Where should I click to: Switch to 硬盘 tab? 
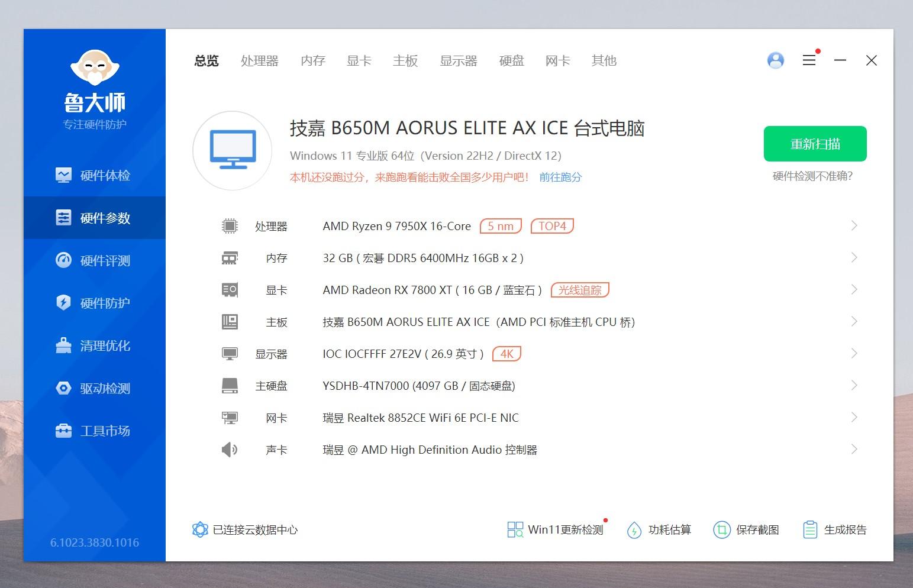point(512,60)
